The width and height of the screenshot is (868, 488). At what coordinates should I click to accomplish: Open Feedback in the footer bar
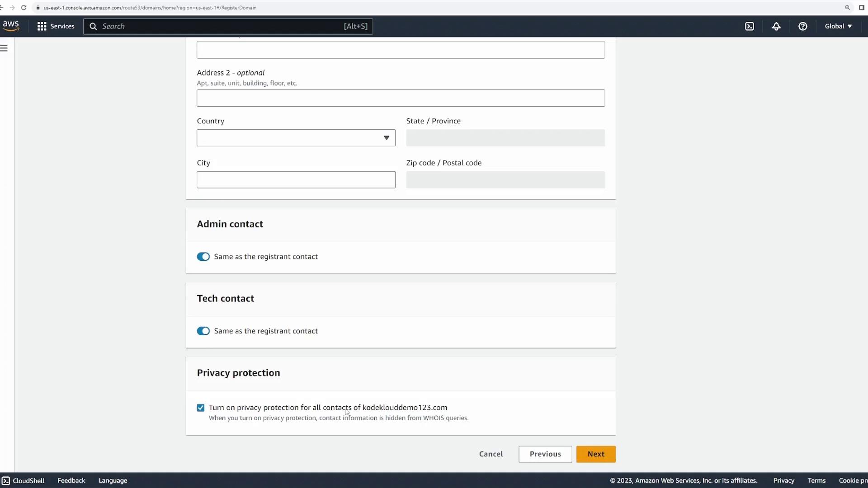(x=71, y=480)
